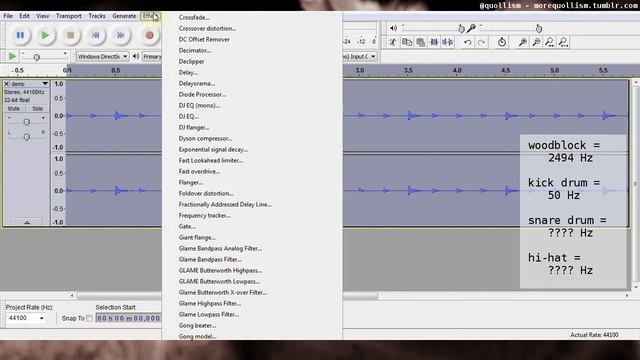Solo the demo track

[38, 109]
